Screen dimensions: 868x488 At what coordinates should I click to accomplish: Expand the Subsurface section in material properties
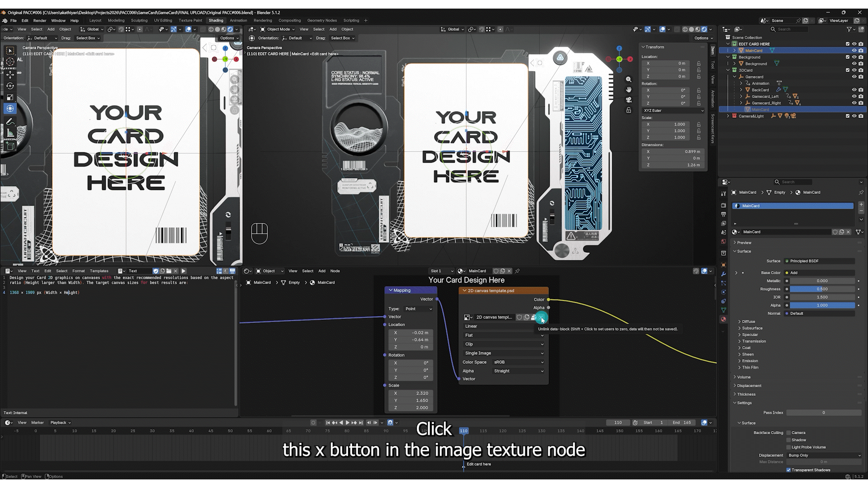click(752, 328)
